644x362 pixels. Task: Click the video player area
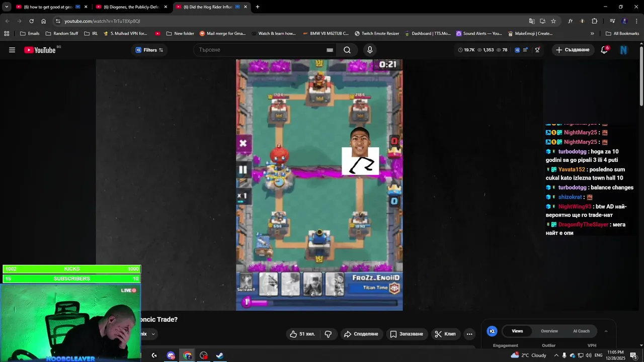point(319,185)
